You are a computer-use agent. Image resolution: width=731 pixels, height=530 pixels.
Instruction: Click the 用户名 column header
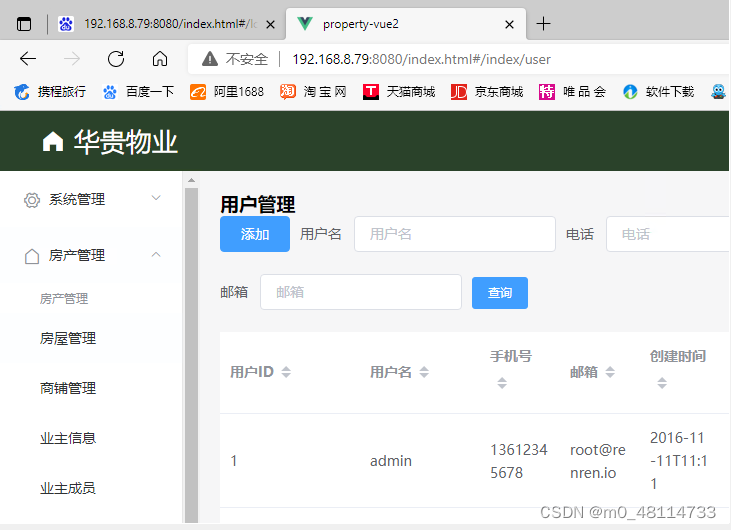[x=391, y=372]
